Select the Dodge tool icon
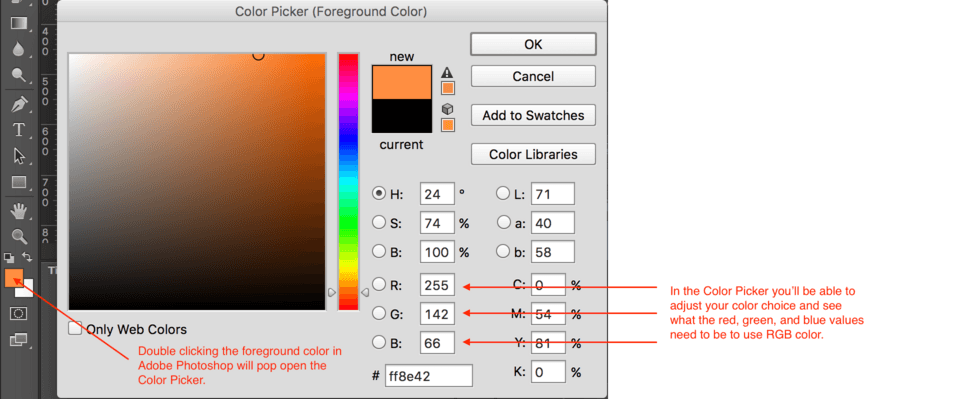Viewport: 960px width, 399px height. point(19,75)
